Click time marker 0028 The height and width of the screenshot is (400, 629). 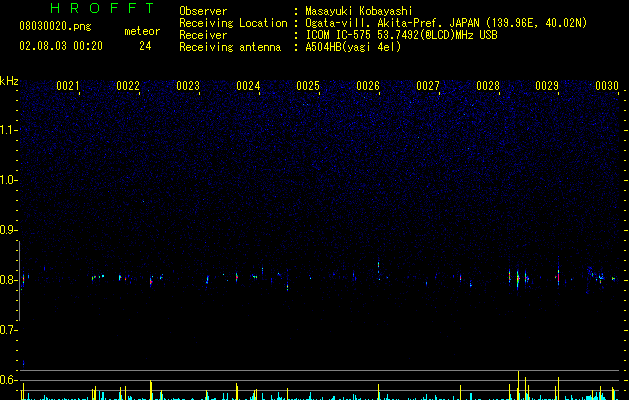point(488,86)
